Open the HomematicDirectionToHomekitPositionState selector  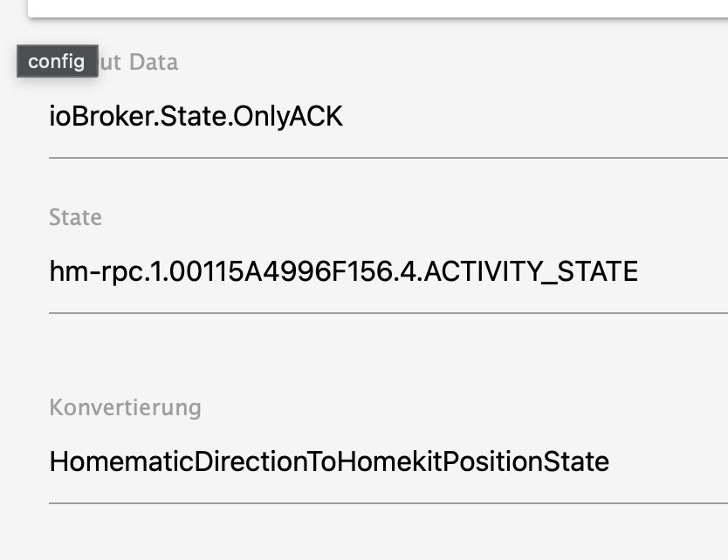pyautogui.click(x=328, y=461)
